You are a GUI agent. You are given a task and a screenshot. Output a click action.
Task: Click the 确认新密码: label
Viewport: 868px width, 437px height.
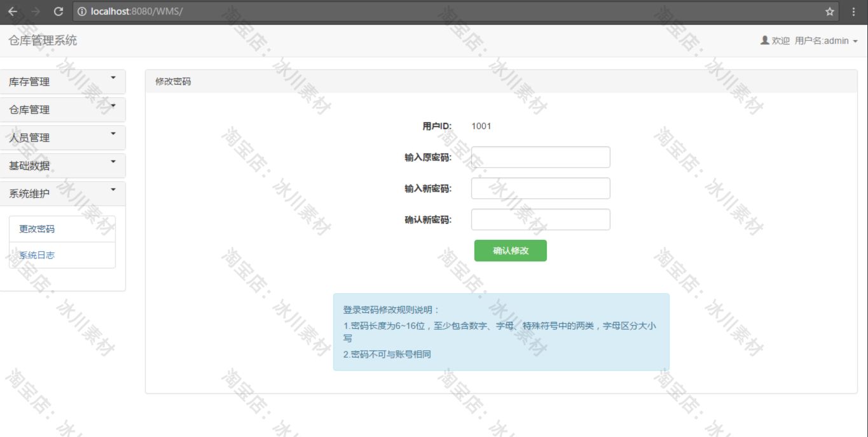click(x=428, y=219)
